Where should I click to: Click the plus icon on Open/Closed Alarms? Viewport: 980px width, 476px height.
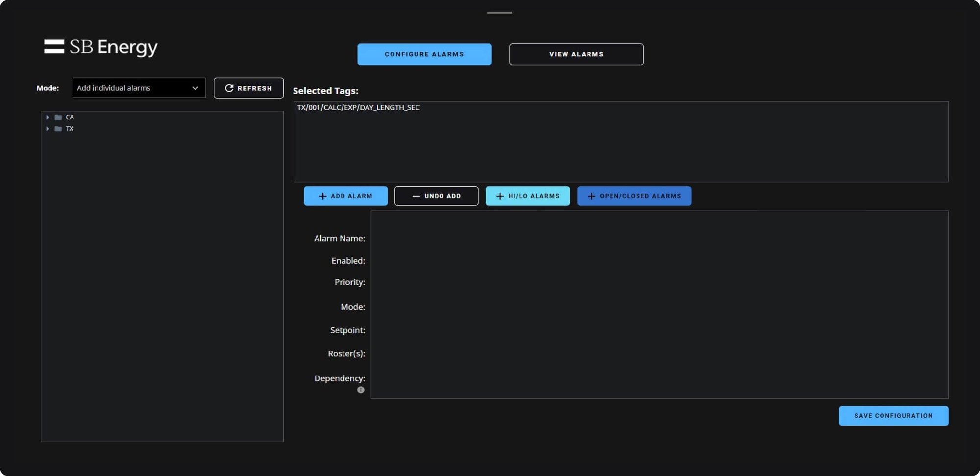point(591,196)
